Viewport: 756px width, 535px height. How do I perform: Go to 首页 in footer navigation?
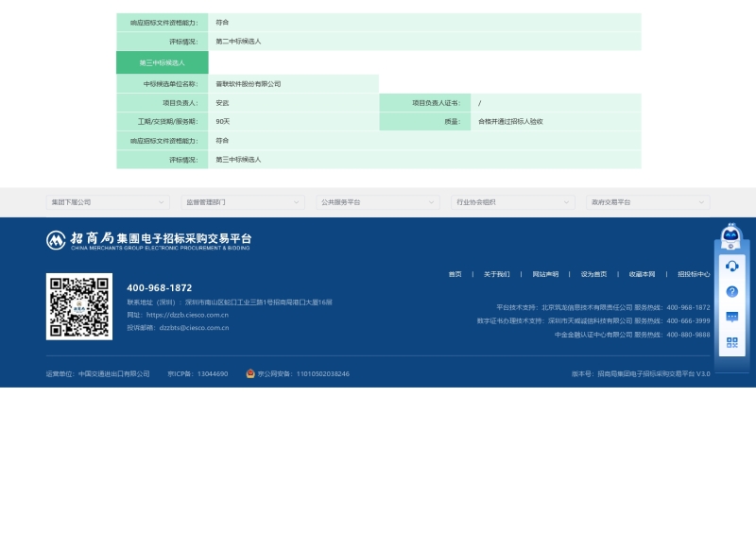click(x=455, y=274)
